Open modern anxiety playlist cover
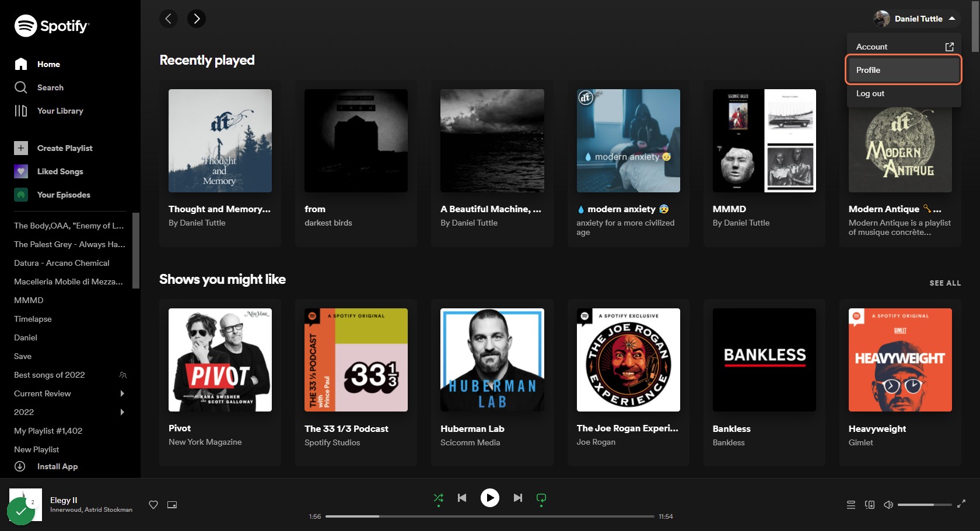Image resolution: width=980 pixels, height=531 pixels. click(x=628, y=140)
